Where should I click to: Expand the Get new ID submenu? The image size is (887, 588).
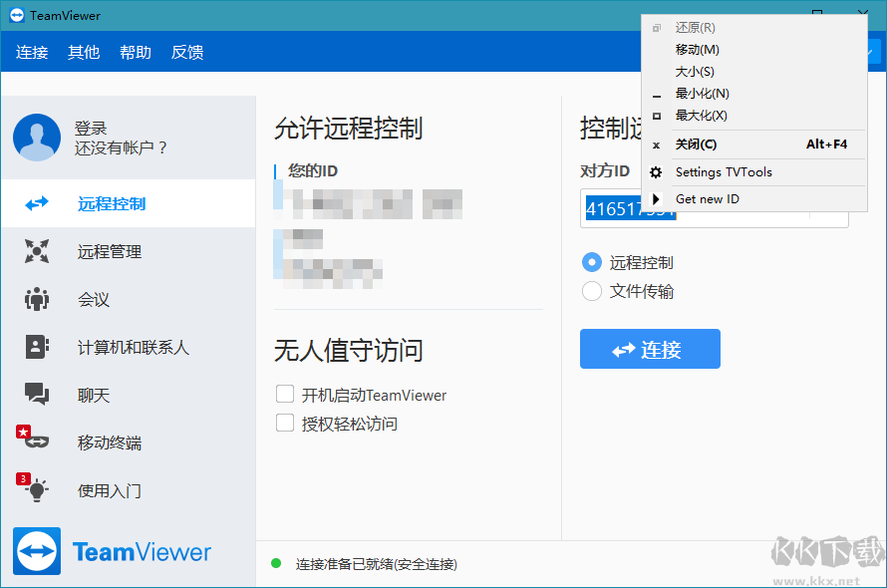click(656, 198)
